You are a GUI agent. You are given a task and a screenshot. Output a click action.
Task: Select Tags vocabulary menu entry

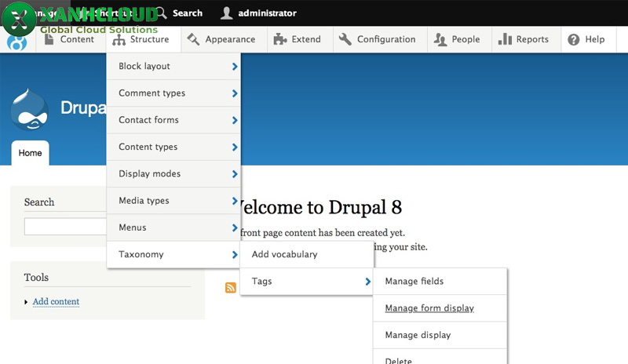click(307, 282)
